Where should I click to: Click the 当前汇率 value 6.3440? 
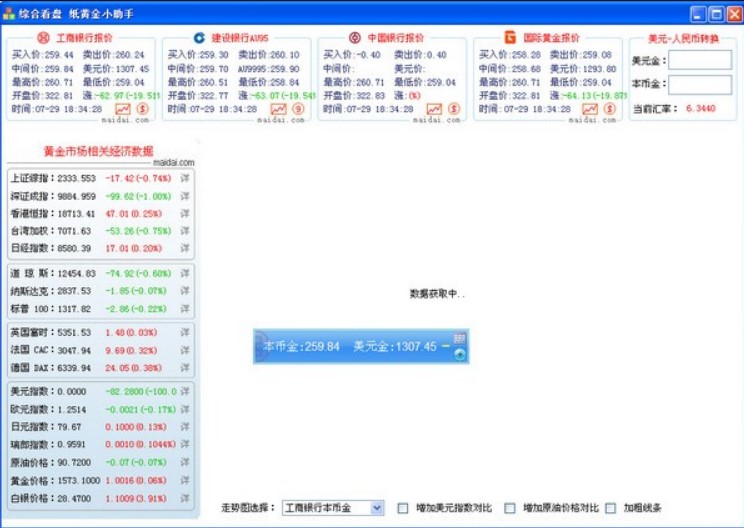[700, 109]
